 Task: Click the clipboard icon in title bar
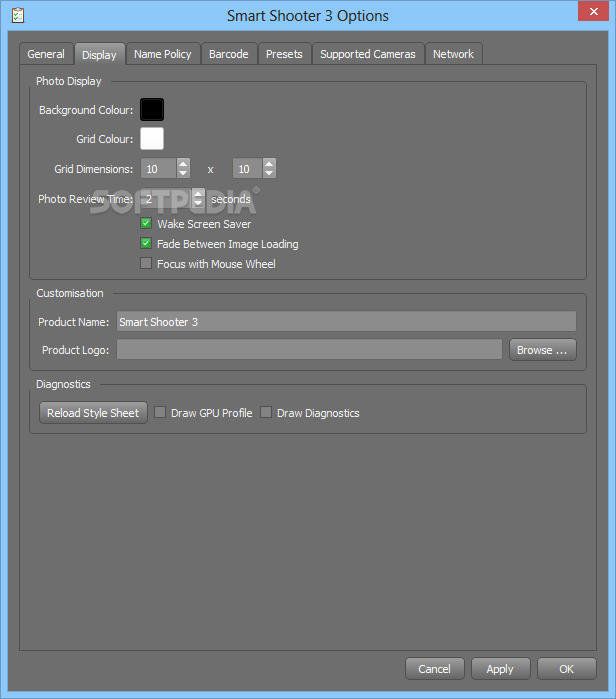[18, 15]
